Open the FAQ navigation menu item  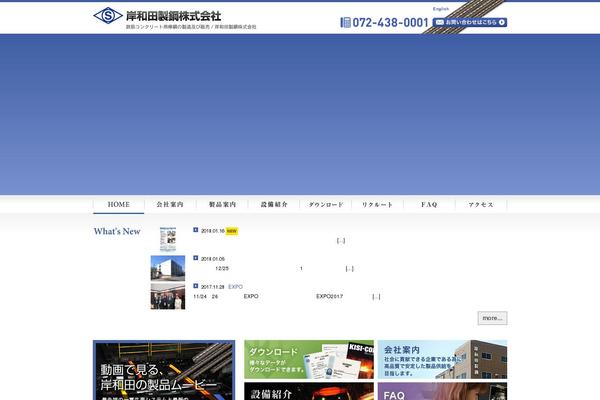(429, 205)
